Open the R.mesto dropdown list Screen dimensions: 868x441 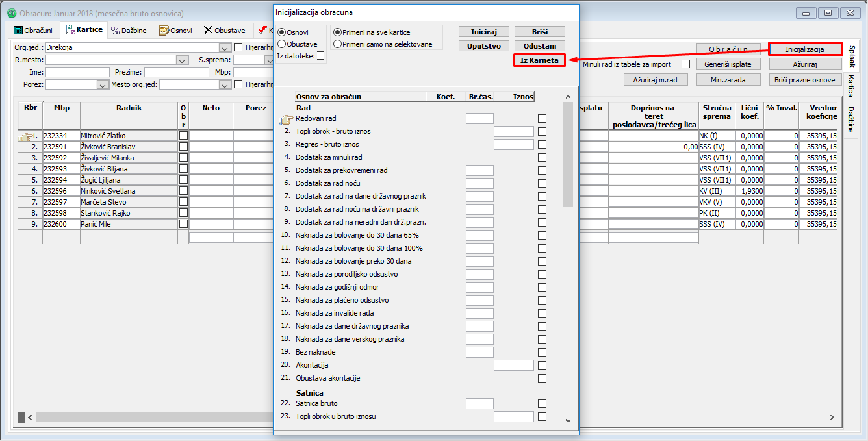point(182,60)
